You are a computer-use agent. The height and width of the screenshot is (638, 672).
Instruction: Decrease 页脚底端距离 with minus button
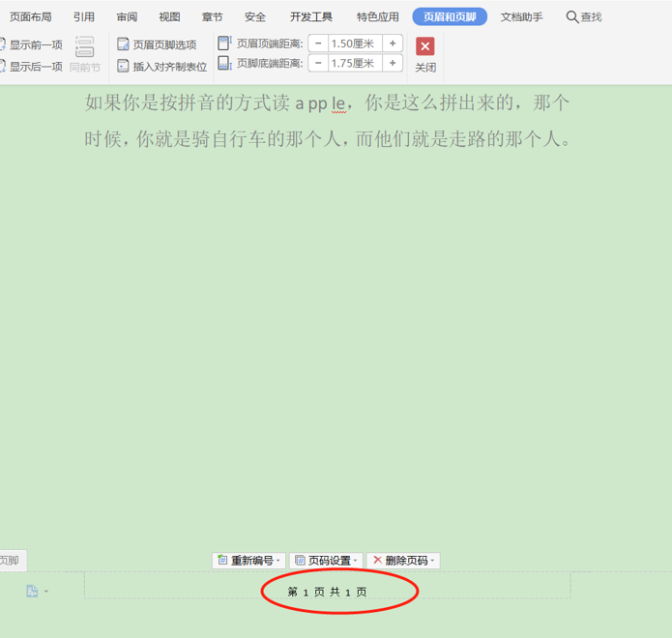pyautogui.click(x=318, y=64)
